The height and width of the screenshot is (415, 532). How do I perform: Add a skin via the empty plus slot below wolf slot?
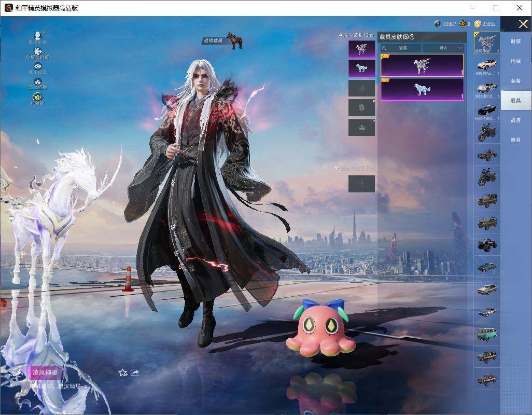[362, 88]
